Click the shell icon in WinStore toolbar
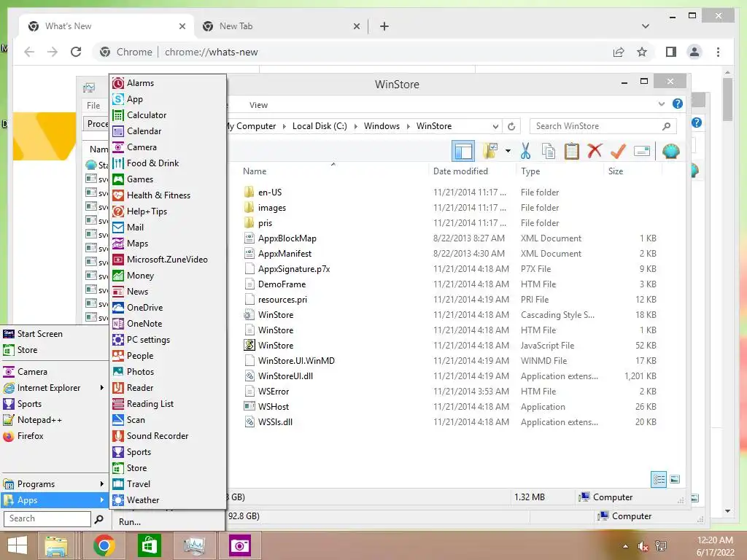 point(671,152)
